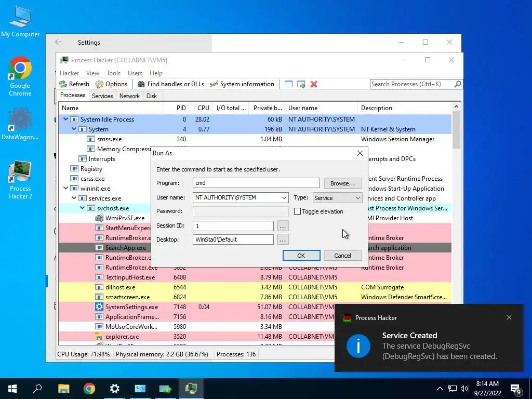Viewport: 532px width, 399px height.
Task: Collapse the System Idle Process tree node
Action: point(66,119)
